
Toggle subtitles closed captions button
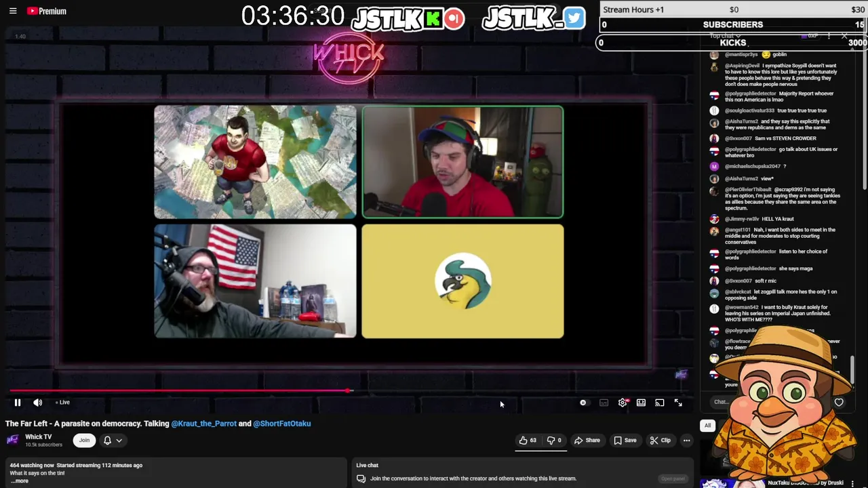(604, 403)
